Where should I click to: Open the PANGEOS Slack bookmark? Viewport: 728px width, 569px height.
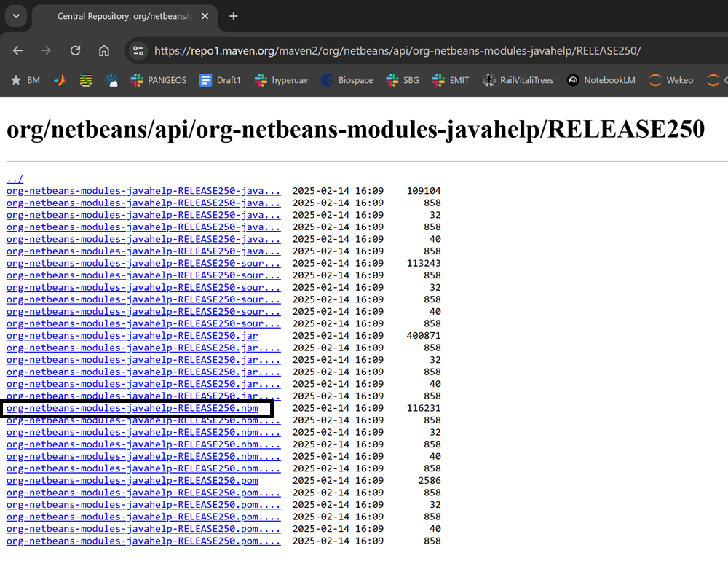coord(158,80)
